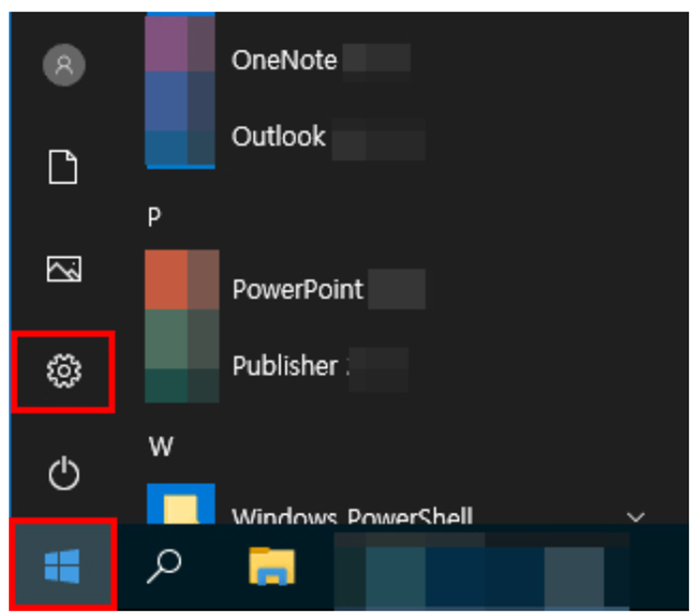Open the user account icon
Screen dimensions: 696x616
pyautogui.click(x=64, y=64)
